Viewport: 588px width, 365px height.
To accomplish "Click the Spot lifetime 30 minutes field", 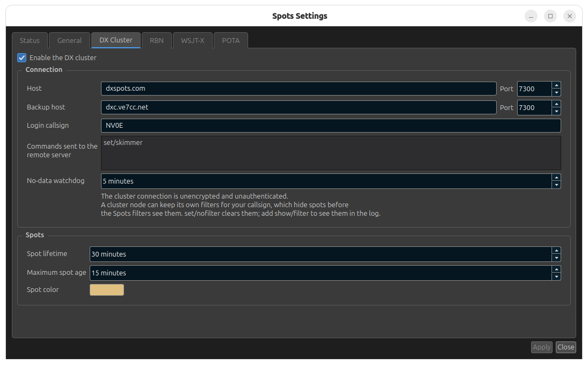I will [321, 254].
